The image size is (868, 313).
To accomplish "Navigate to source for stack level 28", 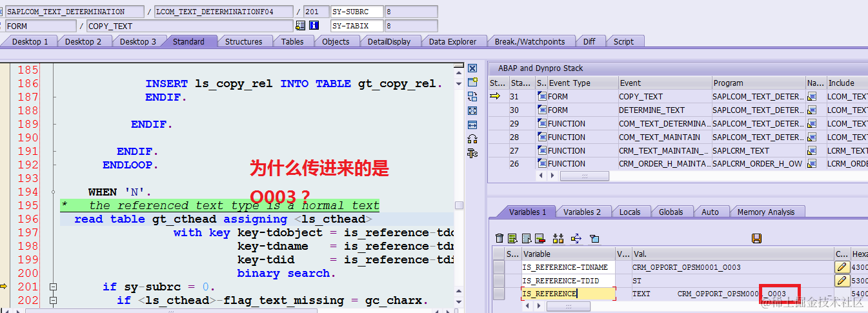I will pyautogui.click(x=812, y=137).
